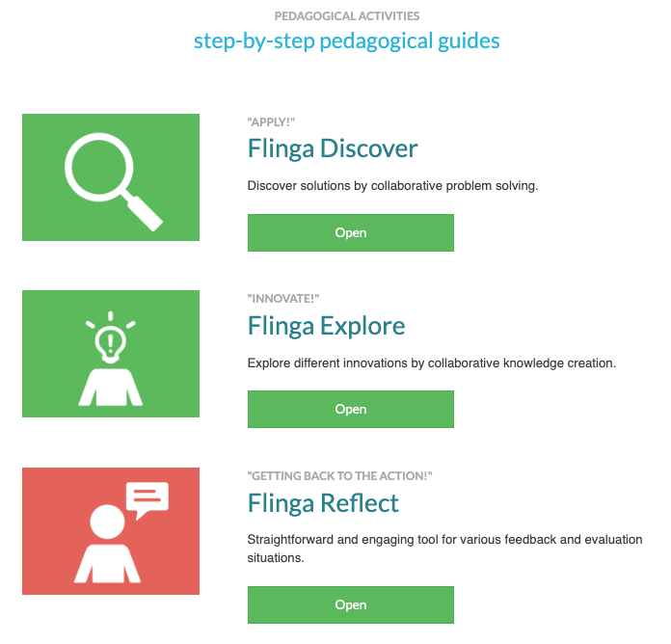Click the PEDAGOGICAL ACTIVITIES label
The height and width of the screenshot is (644, 671).
346,16
